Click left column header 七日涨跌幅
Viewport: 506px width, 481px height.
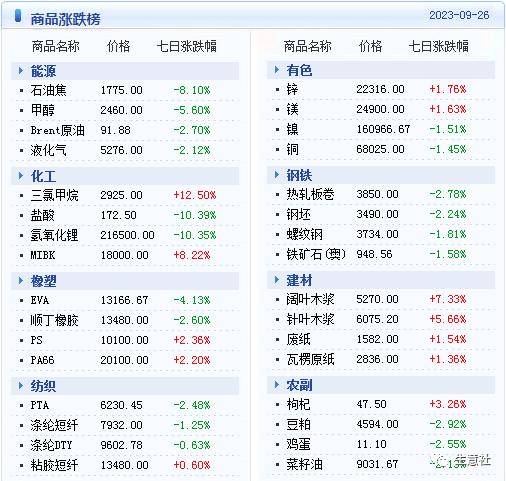186,46
